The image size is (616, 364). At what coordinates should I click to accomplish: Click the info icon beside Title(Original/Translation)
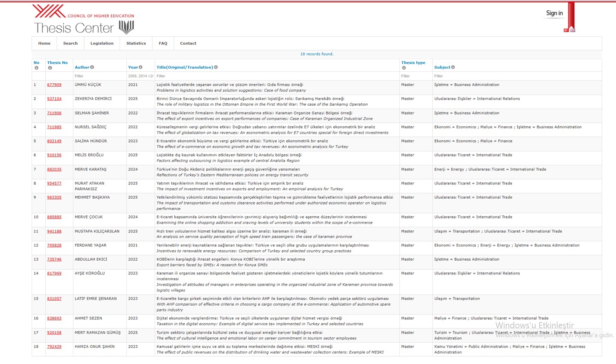216,67
